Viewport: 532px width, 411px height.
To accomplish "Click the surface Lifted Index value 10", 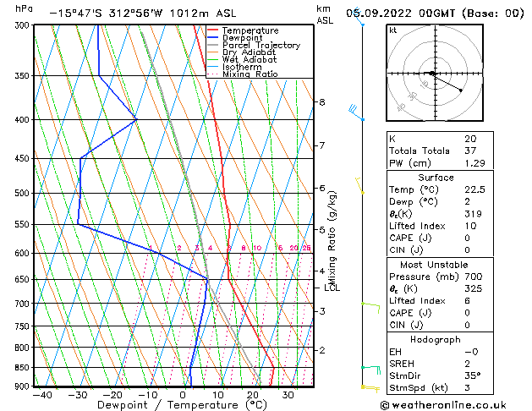I will (470, 226).
